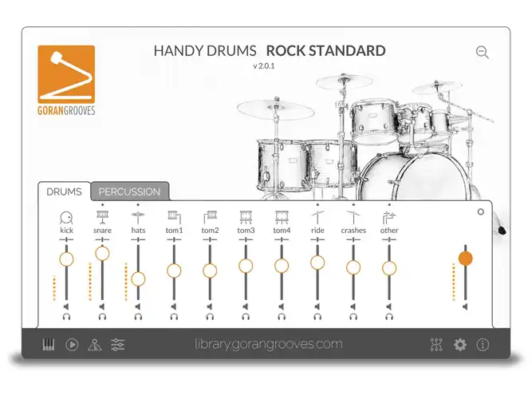The height and width of the screenshot is (399, 532).
Task: Click the dot above the ride icon
Action: pos(317,205)
